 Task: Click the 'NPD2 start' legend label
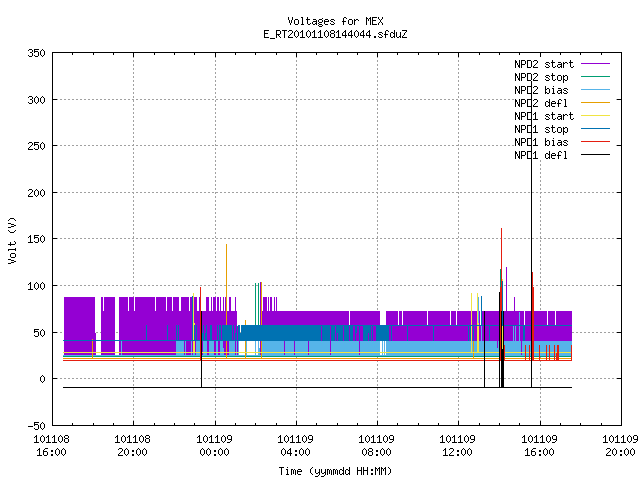(x=544, y=64)
